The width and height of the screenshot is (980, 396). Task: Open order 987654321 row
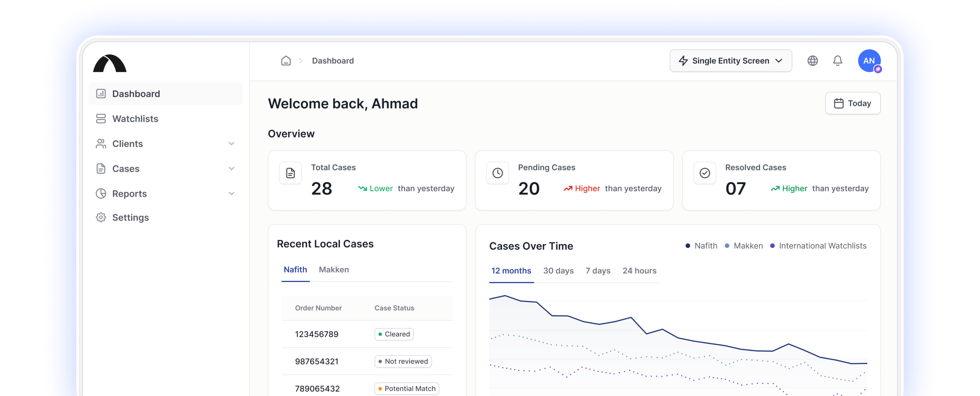pos(367,361)
